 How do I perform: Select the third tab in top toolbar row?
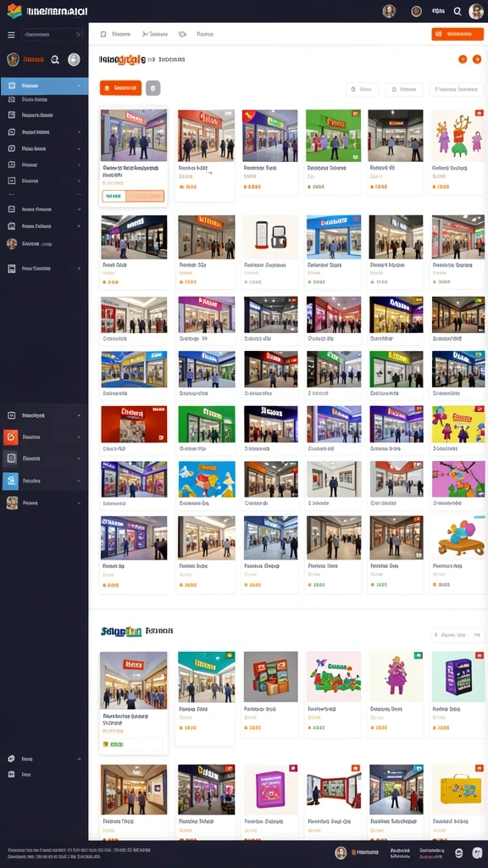tap(197, 34)
